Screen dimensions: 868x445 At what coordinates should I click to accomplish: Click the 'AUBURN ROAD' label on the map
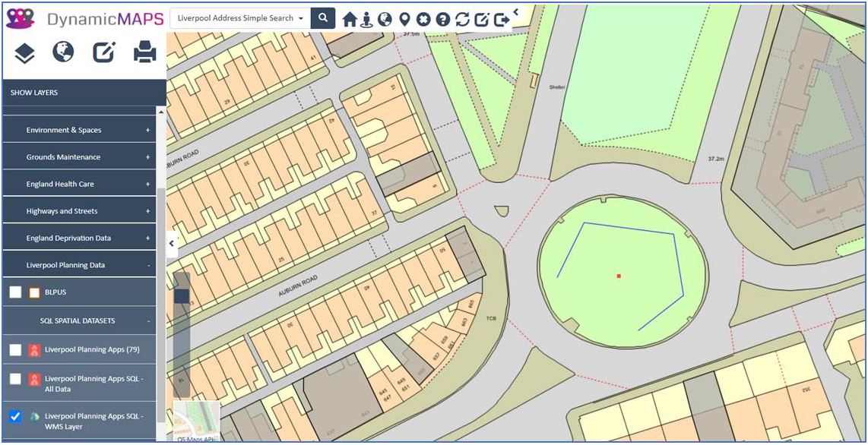(x=300, y=286)
